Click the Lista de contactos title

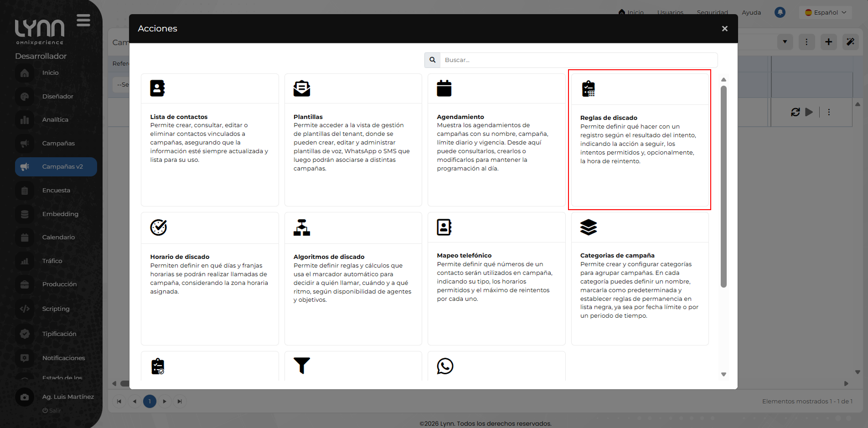click(x=179, y=117)
